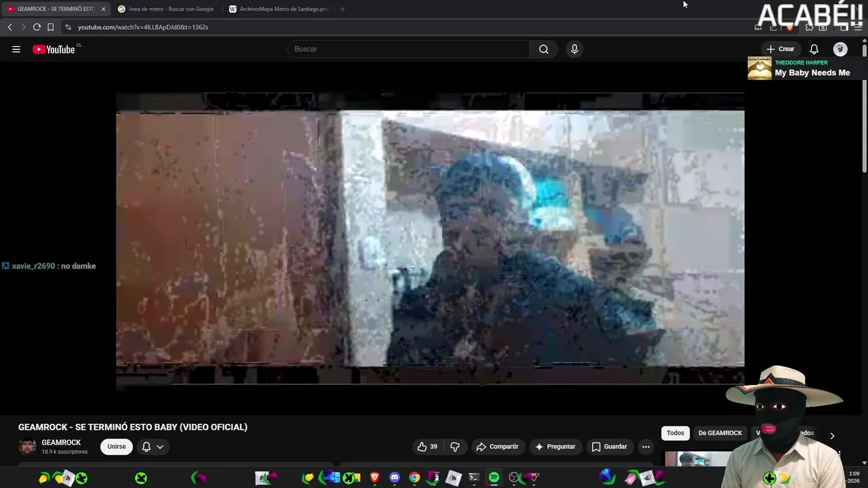The height and width of the screenshot is (488, 868).
Task: Open the GEAMROCK channel name link
Action: click(61, 443)
